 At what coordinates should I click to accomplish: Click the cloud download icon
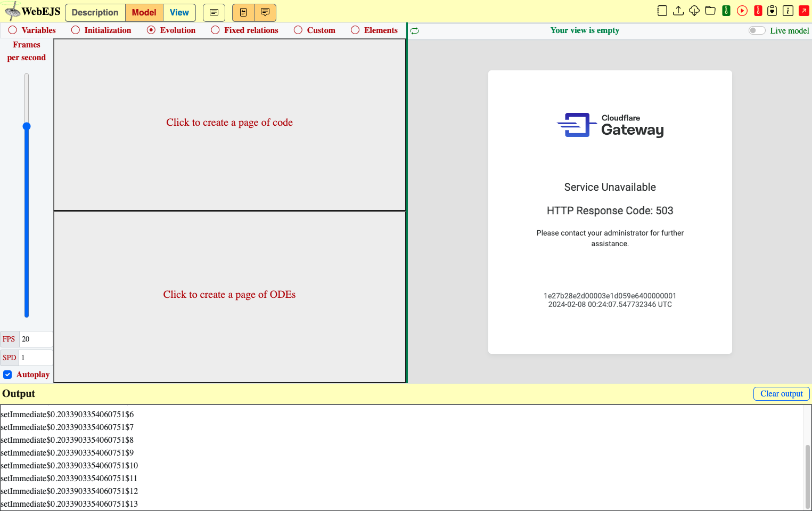[x=694, y=11]
